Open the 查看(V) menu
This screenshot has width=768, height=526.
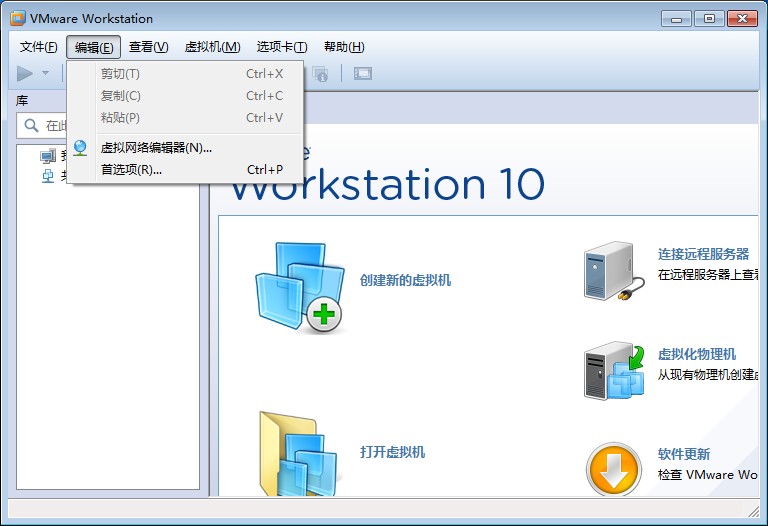pos(148,47)
